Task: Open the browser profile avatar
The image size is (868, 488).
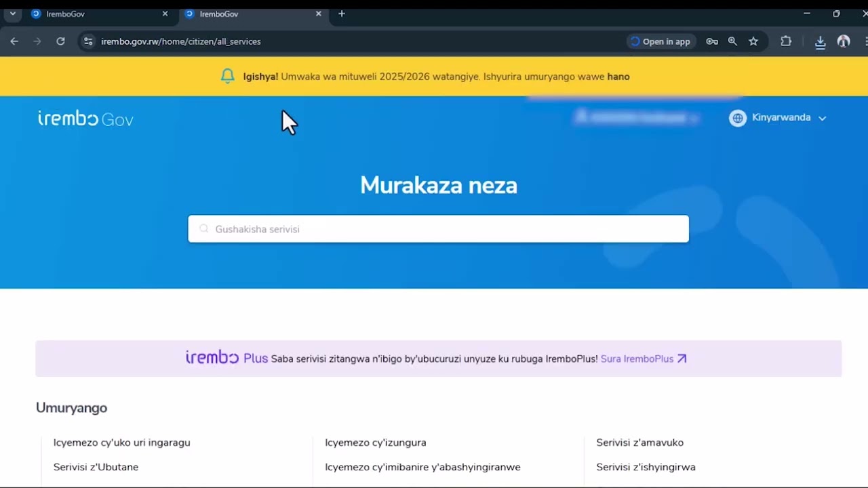Action: coord(844,41)
